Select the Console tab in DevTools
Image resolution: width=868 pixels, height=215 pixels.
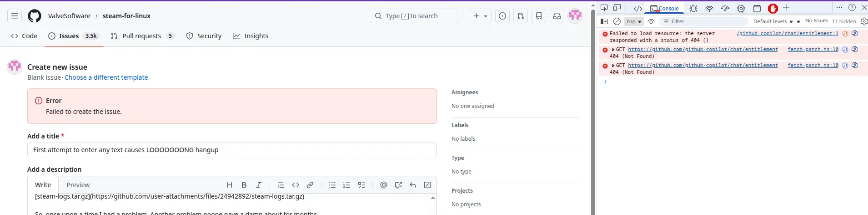pyautogui.click(x=664, y=8)
